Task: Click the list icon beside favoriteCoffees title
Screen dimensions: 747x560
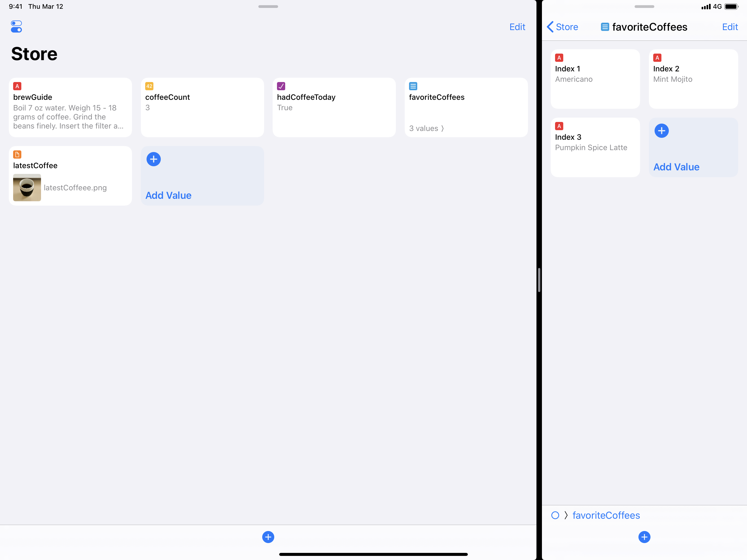Action: [605, 27]
